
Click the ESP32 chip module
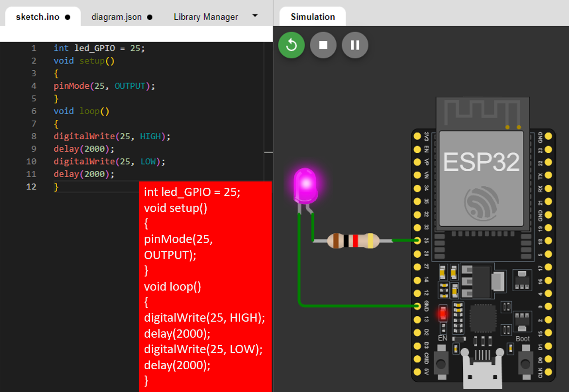click(x=482, y=179)
